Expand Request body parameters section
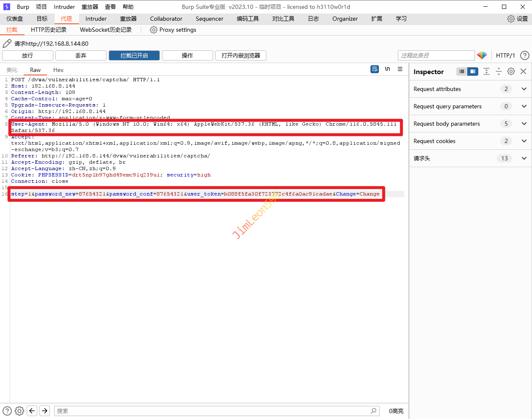This screenshot has width=532, height=419. pyautogui.click(x=524, y=124)
